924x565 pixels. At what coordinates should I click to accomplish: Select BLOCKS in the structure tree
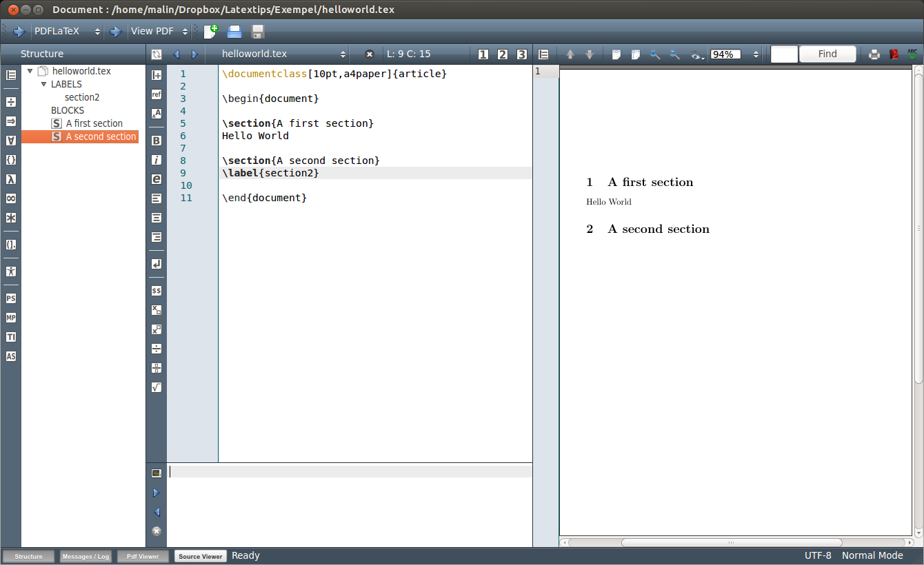click(x=68, y=110)
